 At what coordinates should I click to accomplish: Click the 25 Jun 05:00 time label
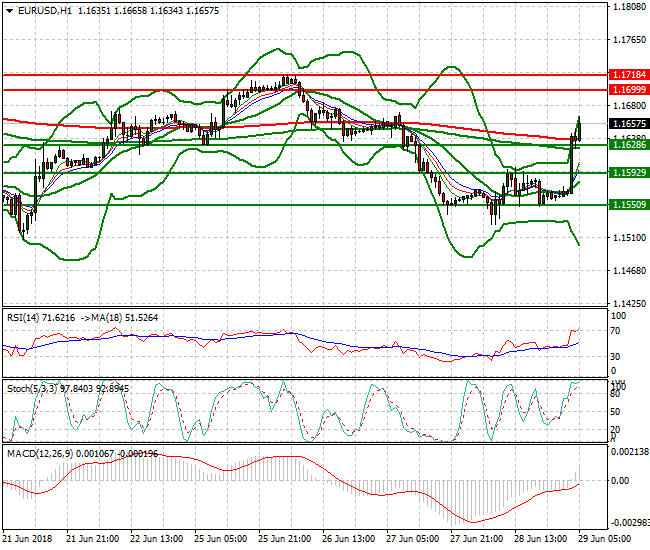[221, 539]
